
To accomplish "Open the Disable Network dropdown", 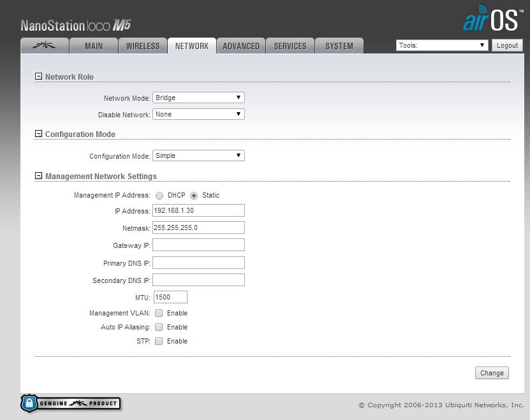I will tap(198, 114).
